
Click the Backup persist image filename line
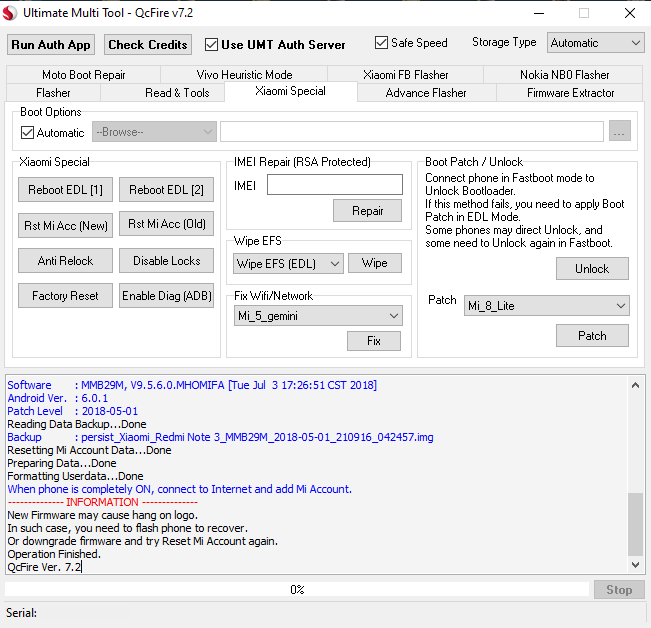point(220,437)
